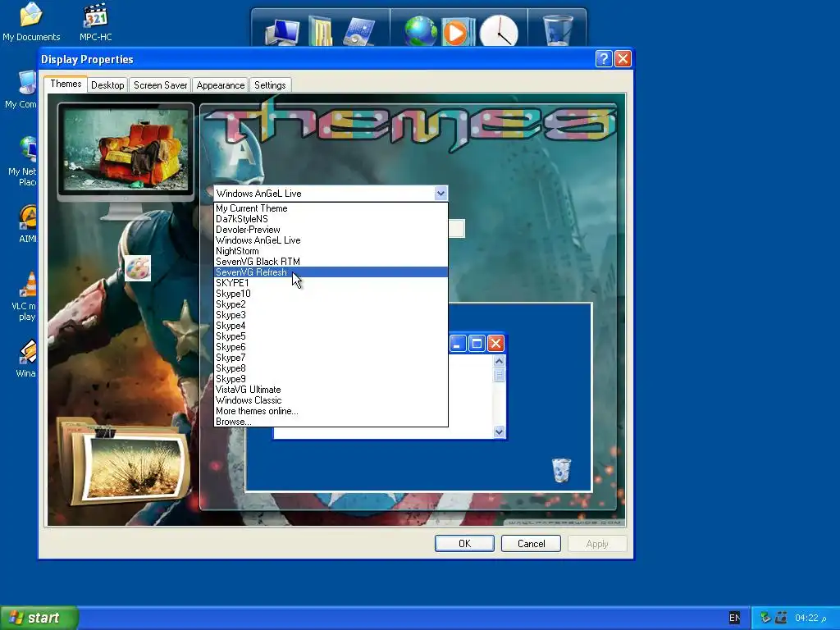Open the AIMP desktop icon
The width and height of the screenshot is (840, 630).
pos(27,224)
